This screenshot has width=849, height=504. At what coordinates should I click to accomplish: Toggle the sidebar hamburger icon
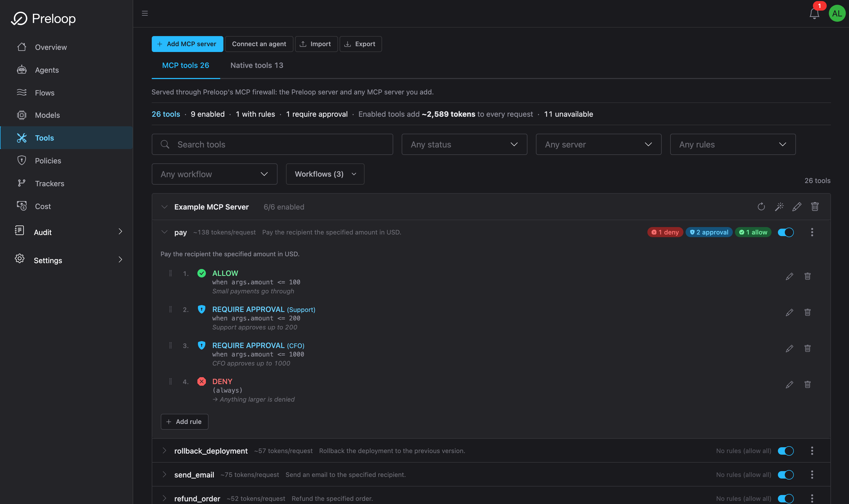145,13
